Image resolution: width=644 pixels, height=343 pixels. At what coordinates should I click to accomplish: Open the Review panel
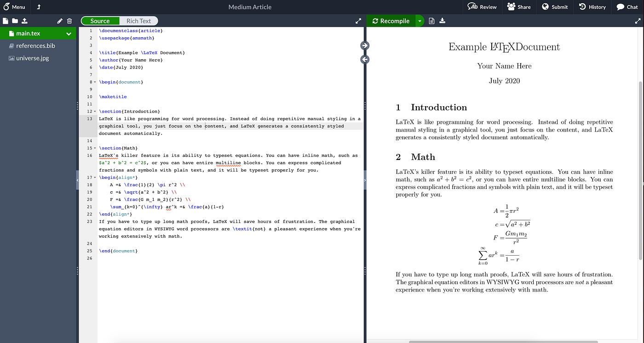pyautogui.click(x=482, y=7)
